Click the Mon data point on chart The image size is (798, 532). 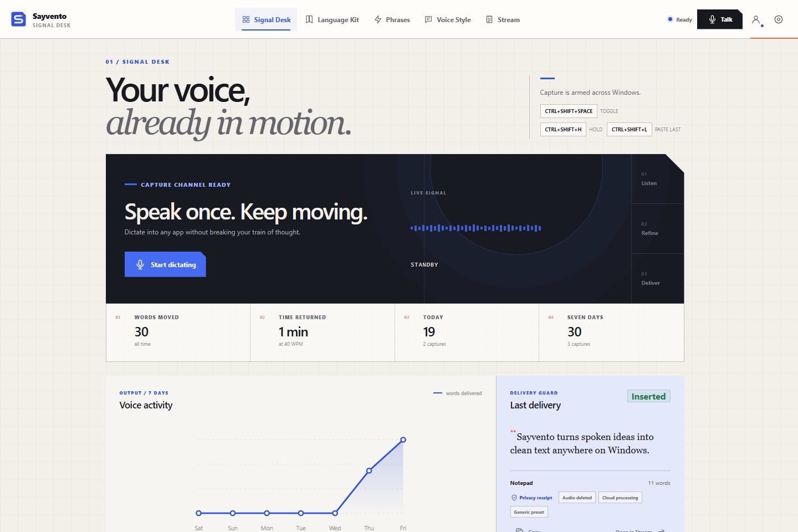(267, 513)
